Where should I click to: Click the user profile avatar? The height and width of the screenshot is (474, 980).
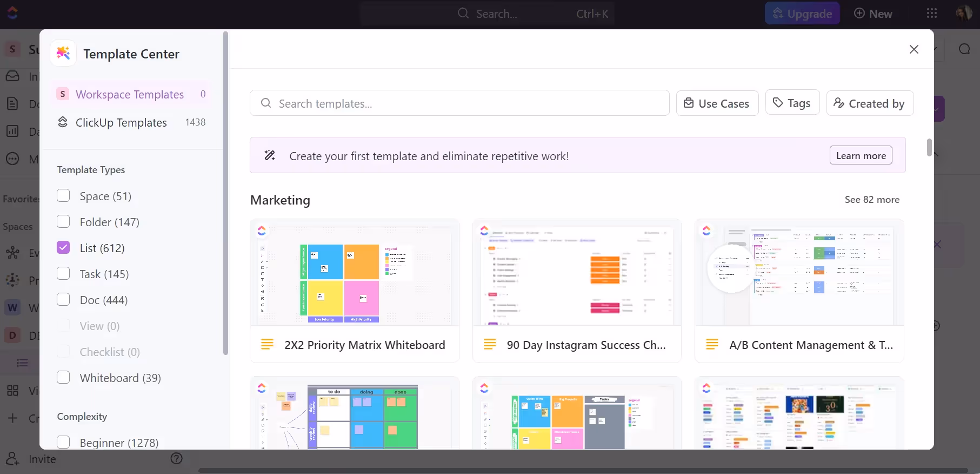[964, 14]
